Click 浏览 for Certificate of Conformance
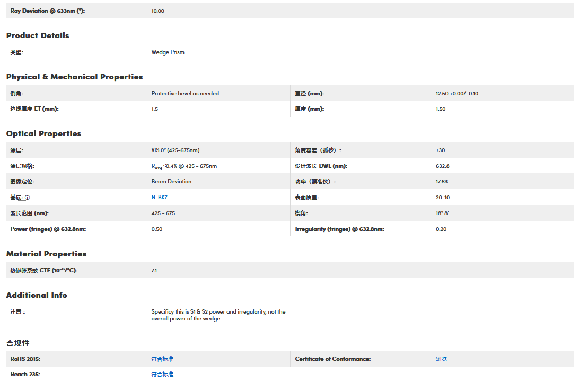Viewport: 579px width, 392px height. click(x=441, y=359)
